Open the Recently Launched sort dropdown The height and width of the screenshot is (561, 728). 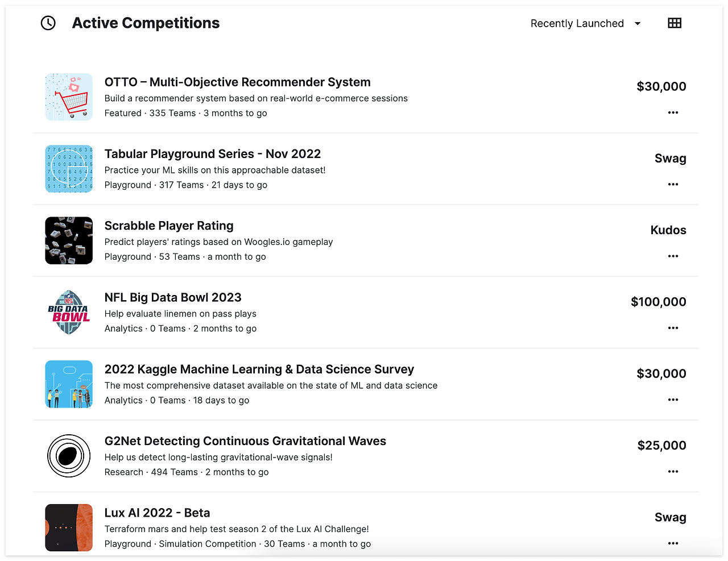point(585,23)
